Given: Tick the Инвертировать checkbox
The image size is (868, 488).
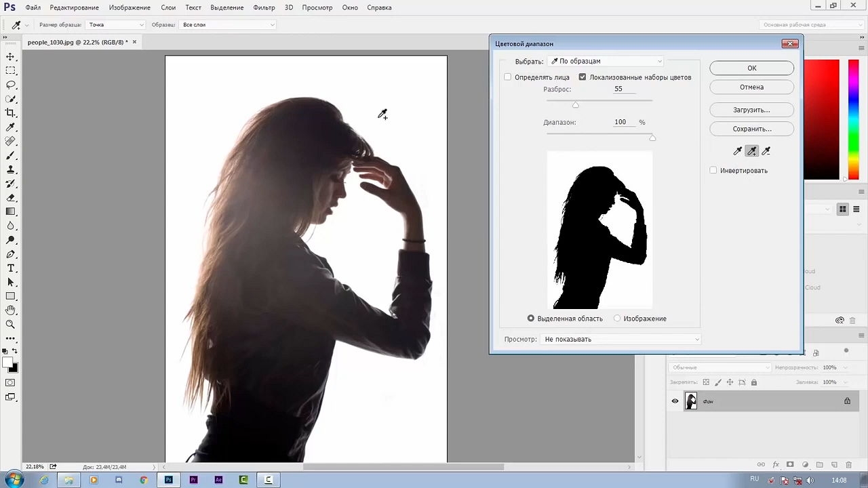Looking at the screenshot, I should pos(713,171).
